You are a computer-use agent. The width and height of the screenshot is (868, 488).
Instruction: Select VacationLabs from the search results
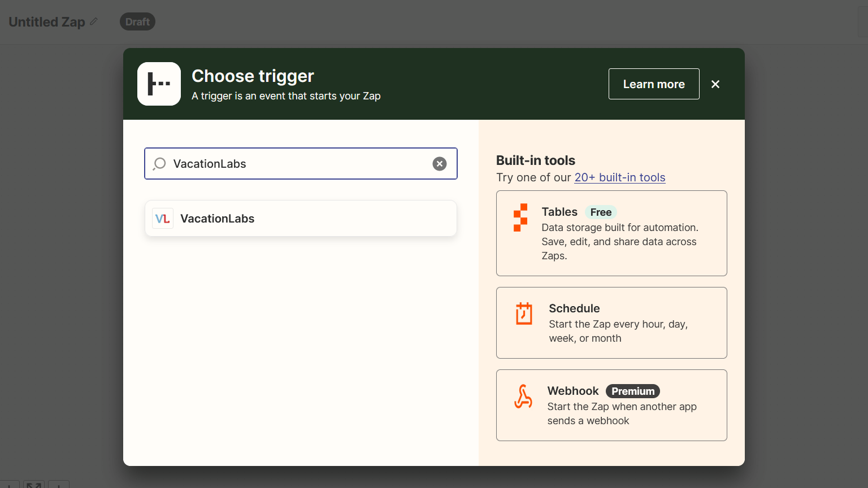click(x=301, y=219)
